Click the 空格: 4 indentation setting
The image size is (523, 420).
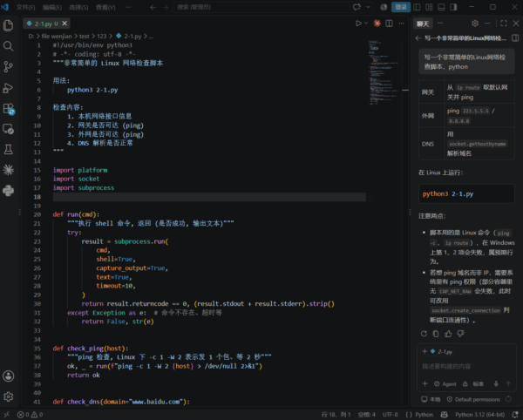click(x=367, y=415)
